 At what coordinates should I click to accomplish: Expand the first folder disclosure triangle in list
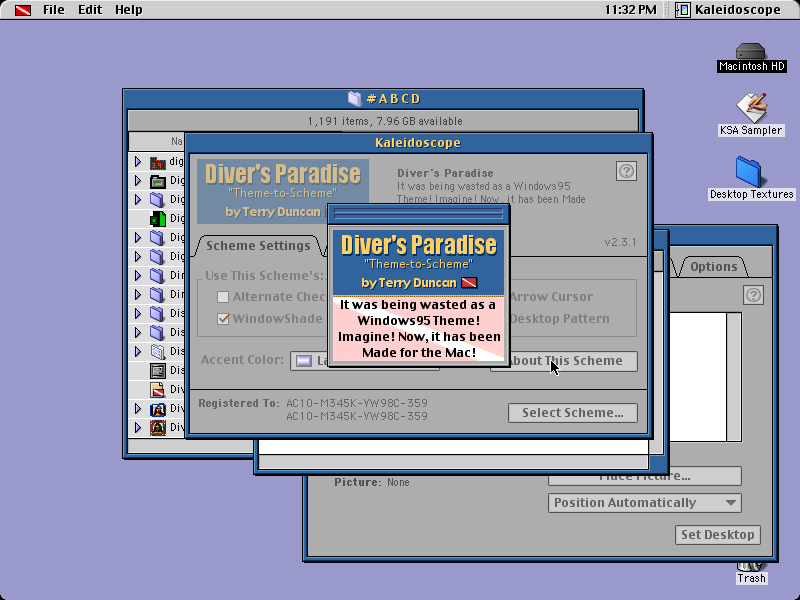pyautogui.click(x=138, y=162)
